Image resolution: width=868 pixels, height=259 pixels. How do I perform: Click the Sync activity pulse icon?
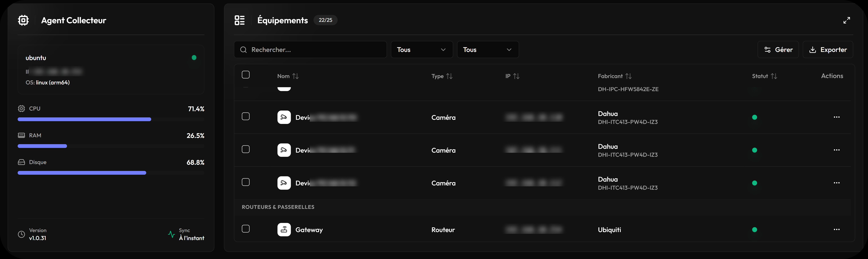(x=171, y=234)
